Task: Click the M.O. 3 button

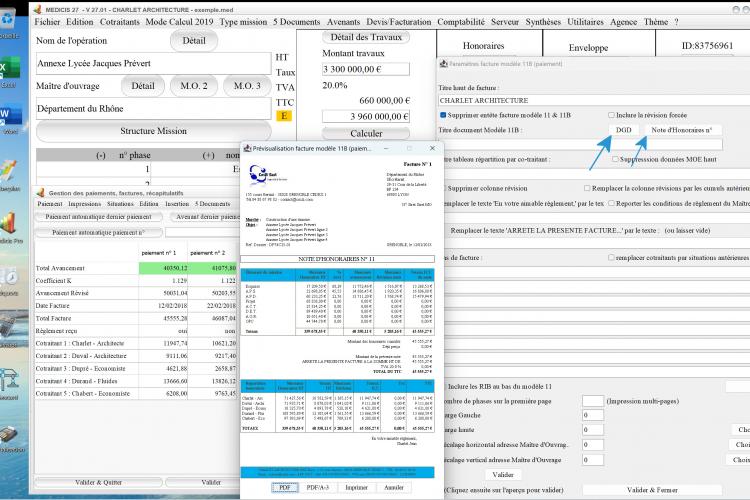Action: click(247, 86)
